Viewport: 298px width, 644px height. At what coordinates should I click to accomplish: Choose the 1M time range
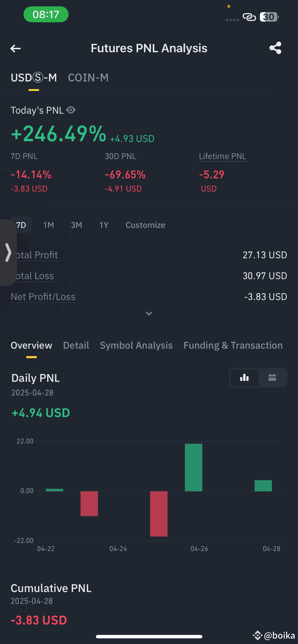tap(49, 225)
